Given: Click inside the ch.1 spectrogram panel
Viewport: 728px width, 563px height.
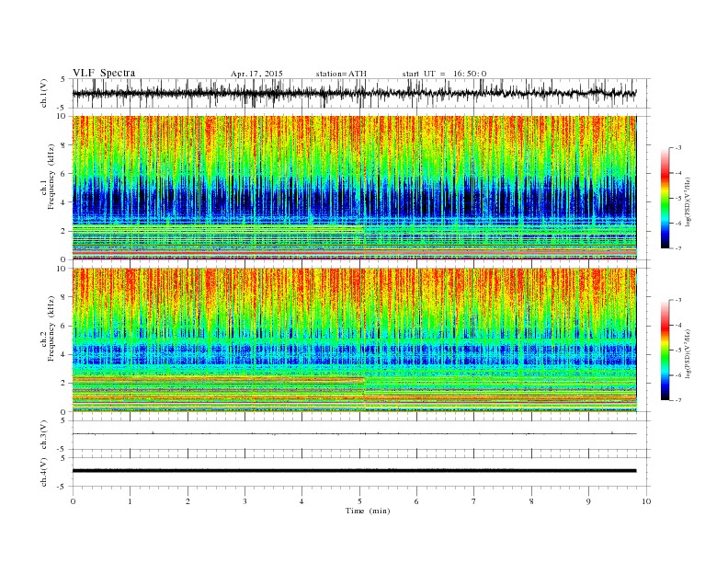Looking at the screenshot, I should (x=355, y=188).
